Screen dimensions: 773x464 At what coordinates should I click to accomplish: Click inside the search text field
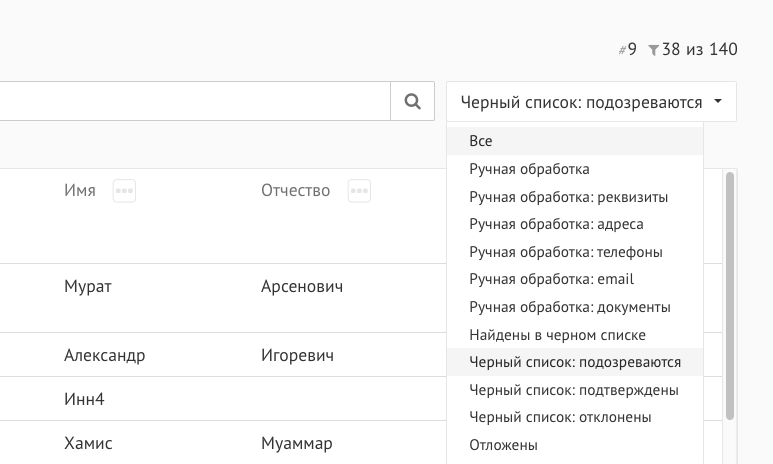(195, 101)
